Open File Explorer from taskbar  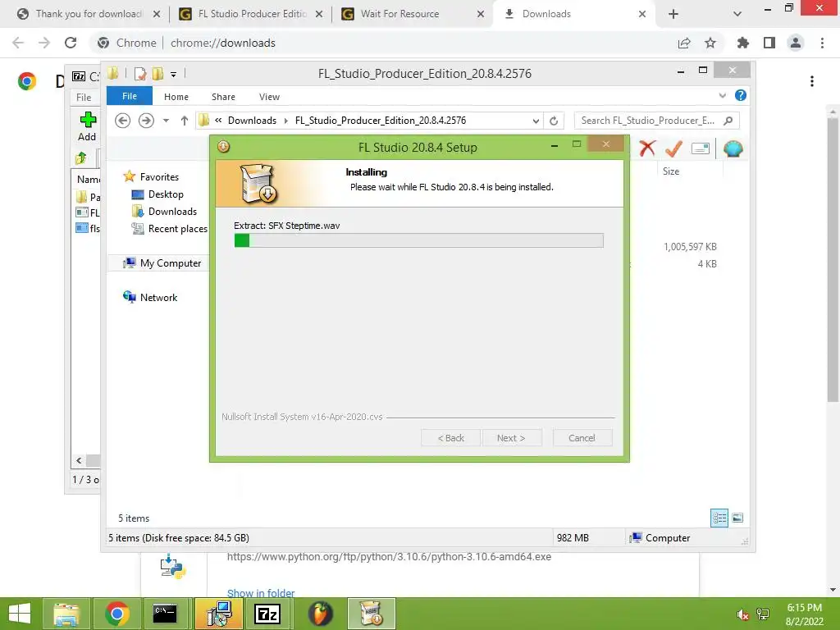point(66,614)
